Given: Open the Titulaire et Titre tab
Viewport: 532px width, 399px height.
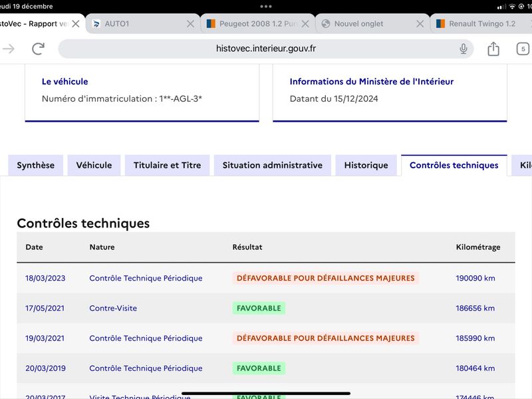Looking at the screenshot, I should pyautogui.click(x=168, y=165).
